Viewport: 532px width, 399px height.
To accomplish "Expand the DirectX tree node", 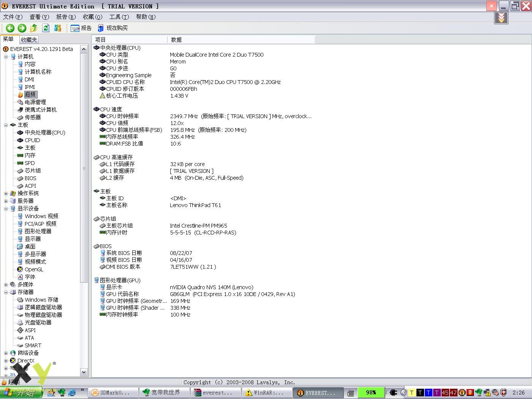I will pos(6,361).
